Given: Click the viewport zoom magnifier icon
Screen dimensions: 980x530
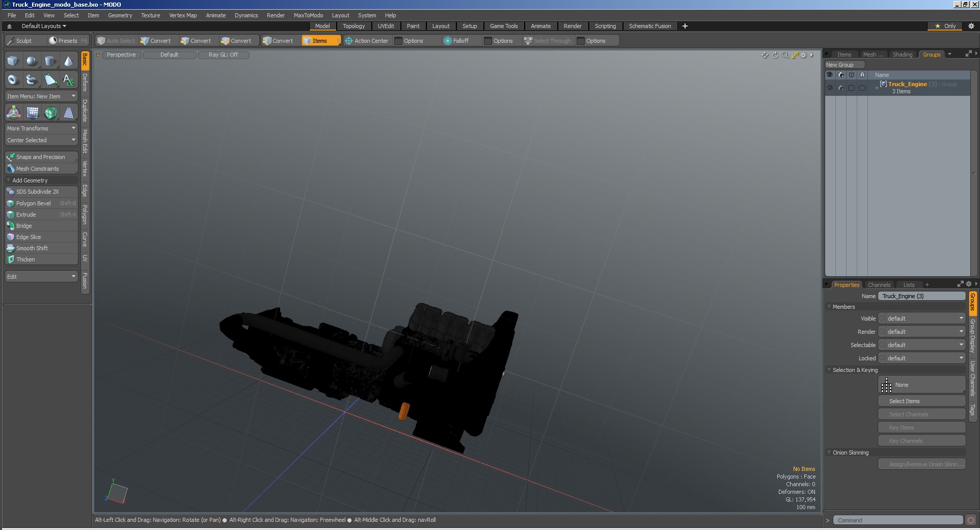Looking at the screenshot, I should [x=785, y=55].
